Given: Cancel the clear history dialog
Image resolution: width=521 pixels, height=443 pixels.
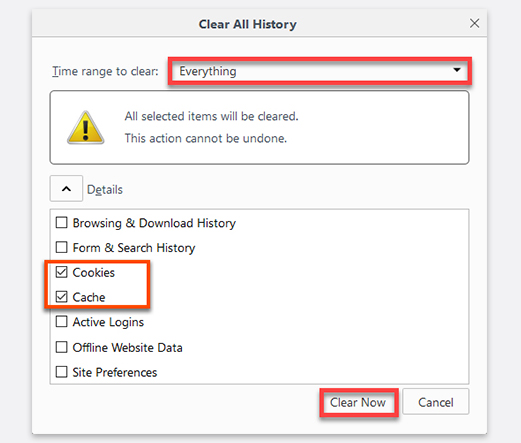Looking at the screenshot, I should tap(436, 402).
